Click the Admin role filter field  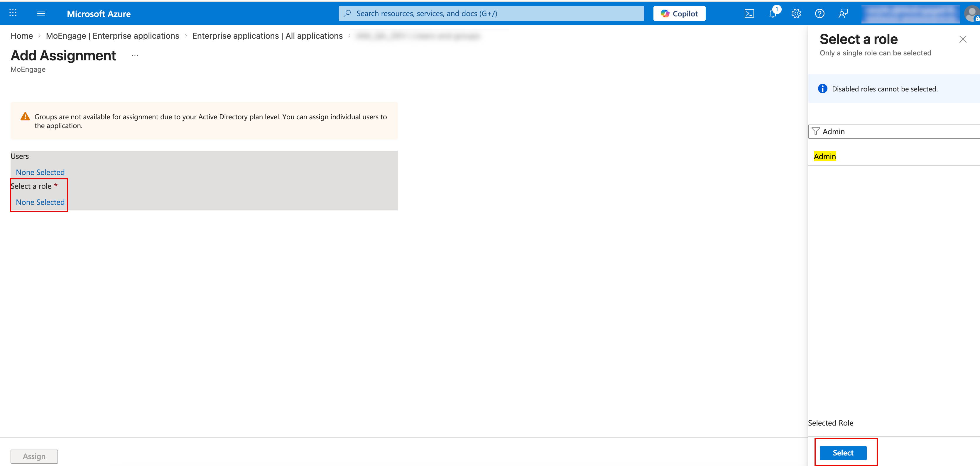point(894,132)
